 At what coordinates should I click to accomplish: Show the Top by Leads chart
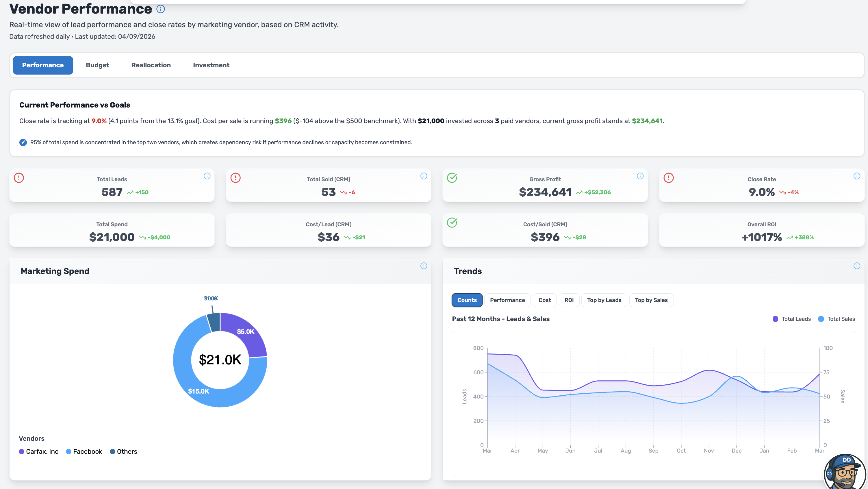(604, 300)
